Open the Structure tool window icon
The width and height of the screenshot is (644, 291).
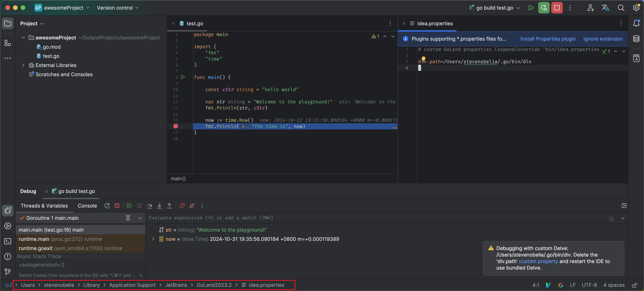[x=7, y=43]
